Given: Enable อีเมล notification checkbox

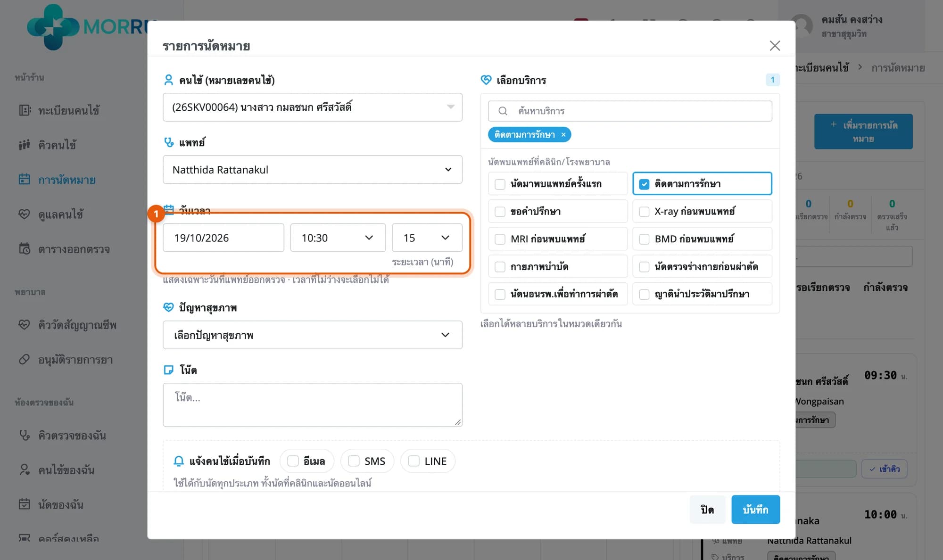Looking at the screenshot, I should click(x=293, y=461).
